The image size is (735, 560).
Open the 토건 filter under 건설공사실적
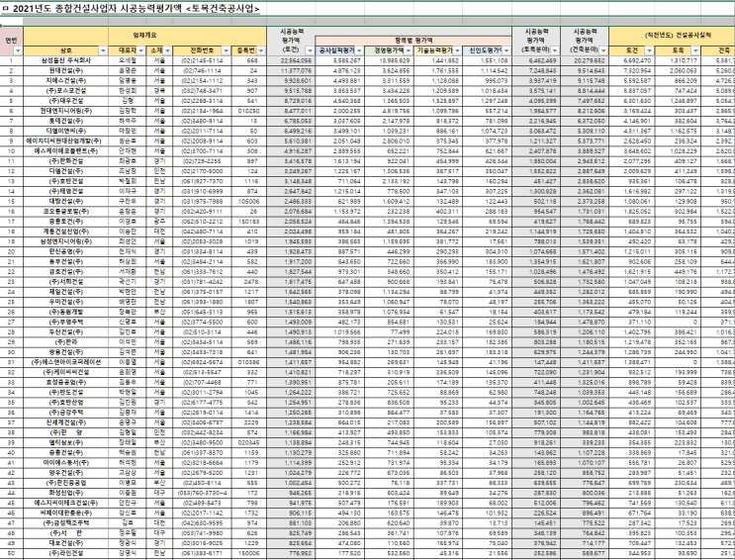(651, 50)
